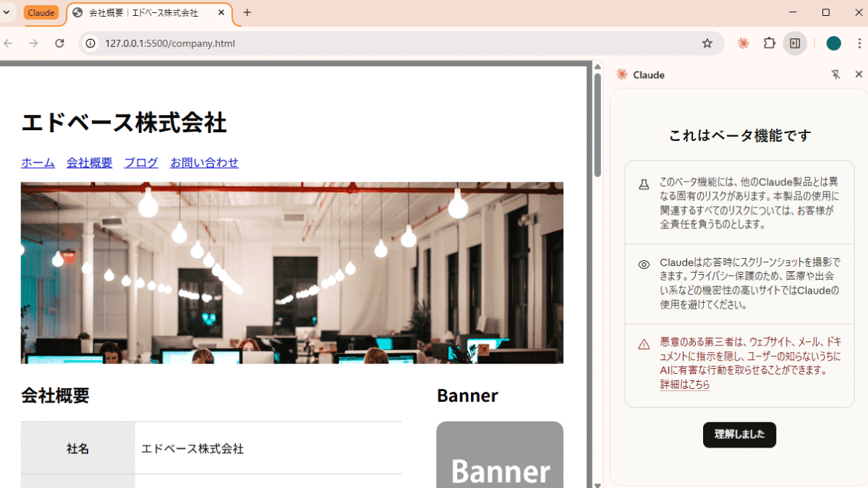Reload the page with the refresh icon
This screenshot has width=868, height=488.
60,43
